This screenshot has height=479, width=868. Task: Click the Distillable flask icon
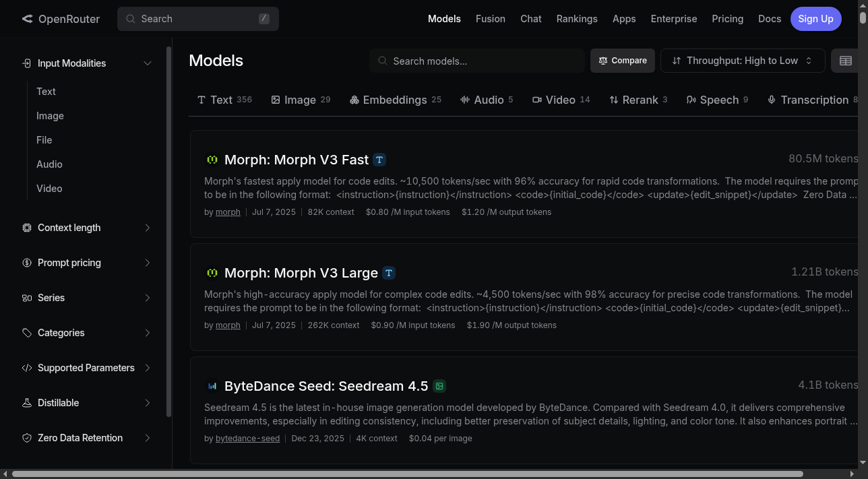click(x=27, y=403)
